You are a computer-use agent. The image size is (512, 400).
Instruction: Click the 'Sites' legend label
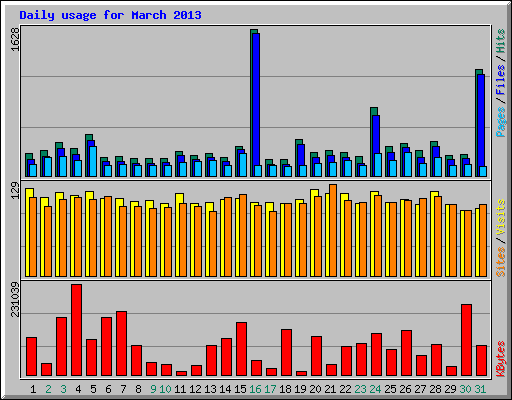[x=500, y=262]
